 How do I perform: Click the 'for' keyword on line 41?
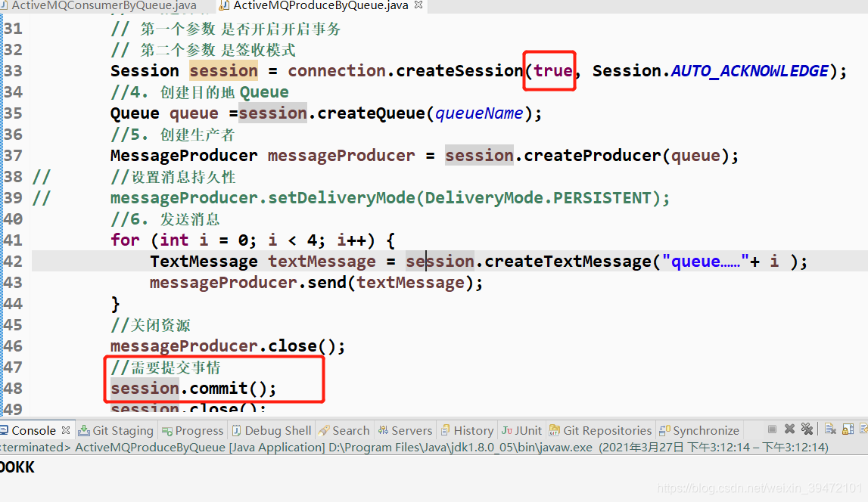tap(125, 240)
